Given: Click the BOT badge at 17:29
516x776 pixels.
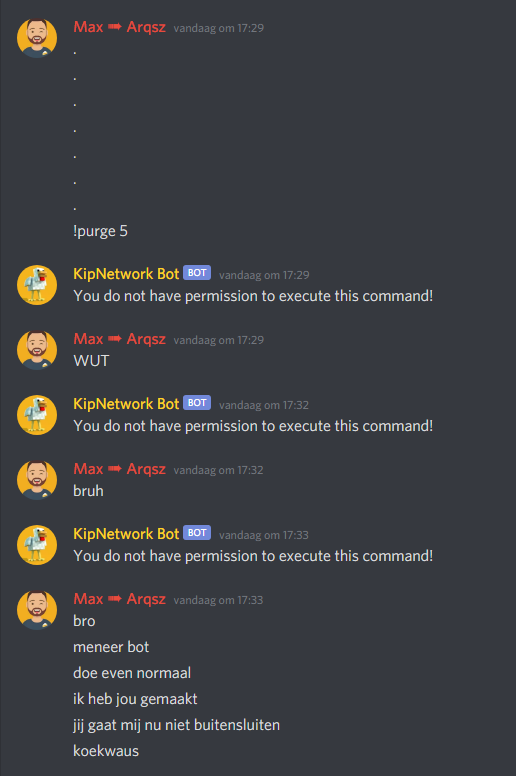Looking at the screenshot, I should 197,273.
